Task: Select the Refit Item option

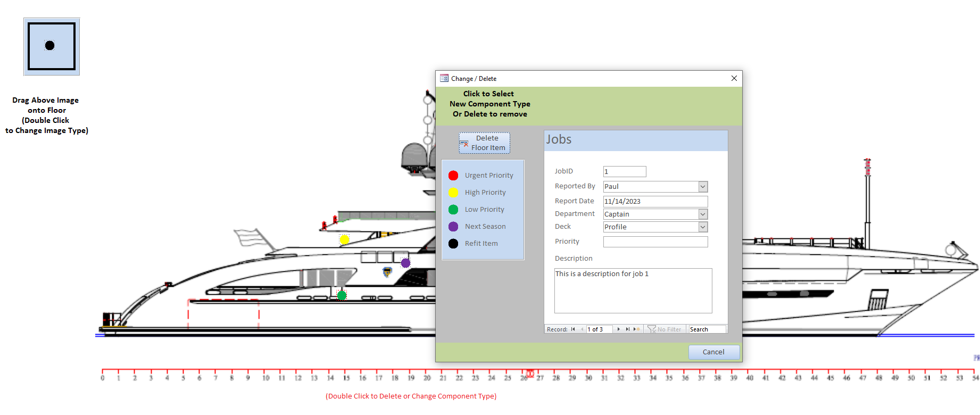Action: click(453, 244)
